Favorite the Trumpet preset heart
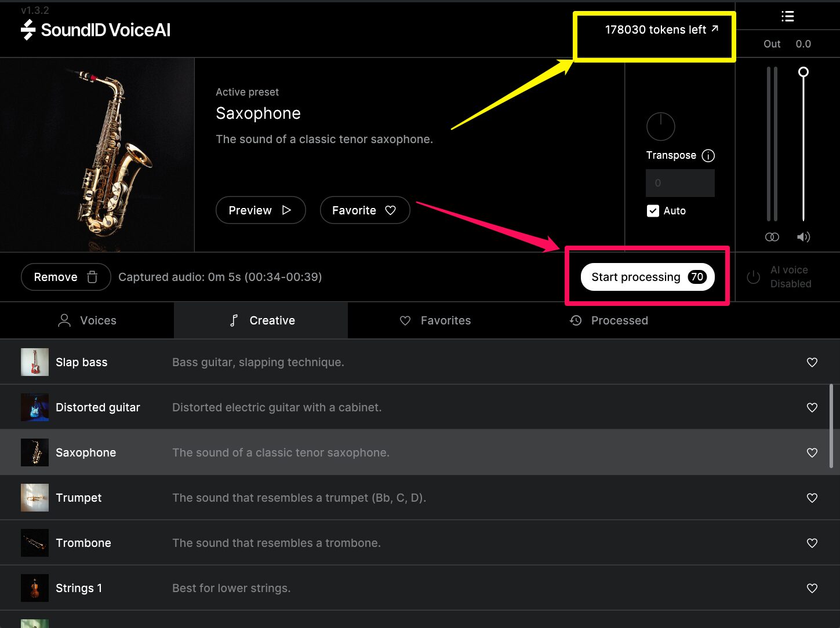Viewport: 840px width, 628px height. [812, 498]
